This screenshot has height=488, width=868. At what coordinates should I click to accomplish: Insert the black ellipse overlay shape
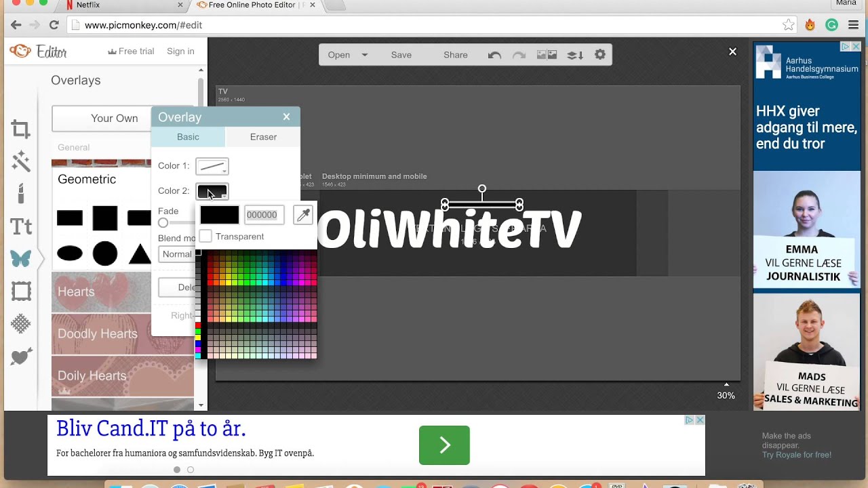click(x=70, y=253)
